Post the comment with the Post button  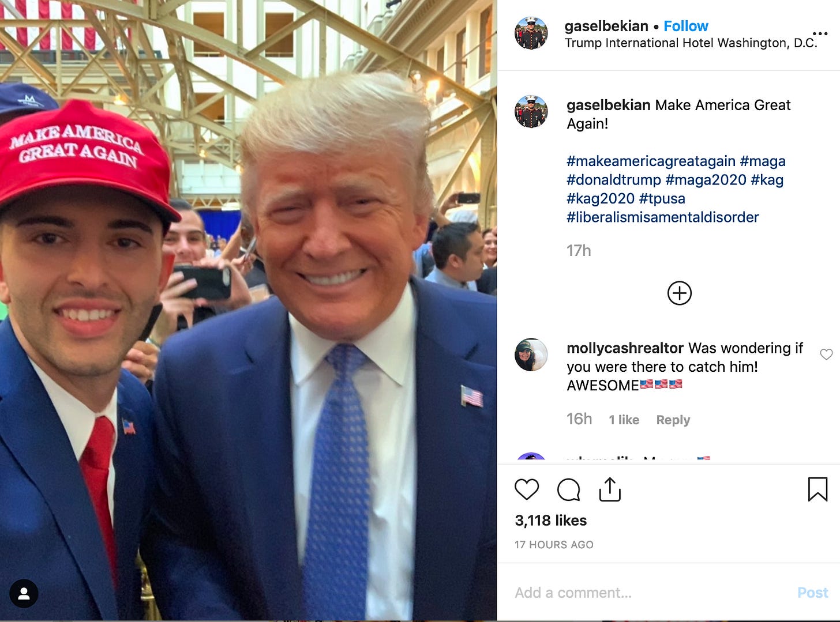tap(812, 593)
